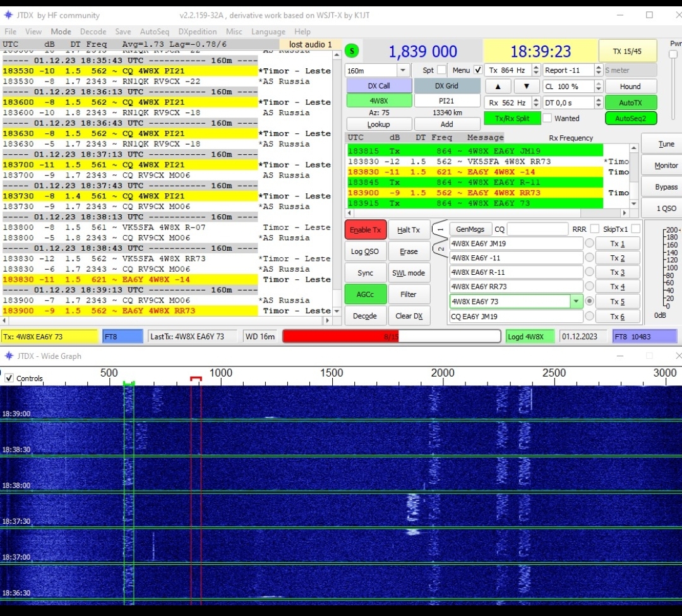The height and width of the screenshot is (616, 682).
Task: Enable the Wanted checkbox
Action: point(547,118)
